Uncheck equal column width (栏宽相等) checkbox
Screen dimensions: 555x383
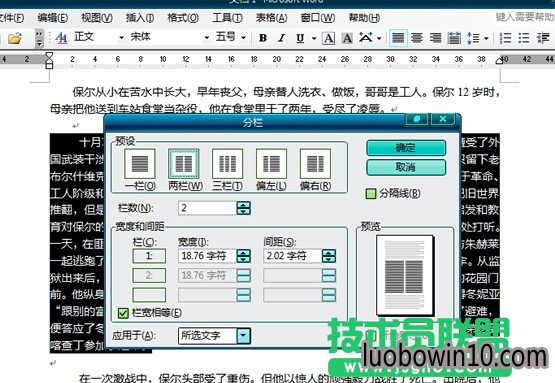tap(123, 313)
